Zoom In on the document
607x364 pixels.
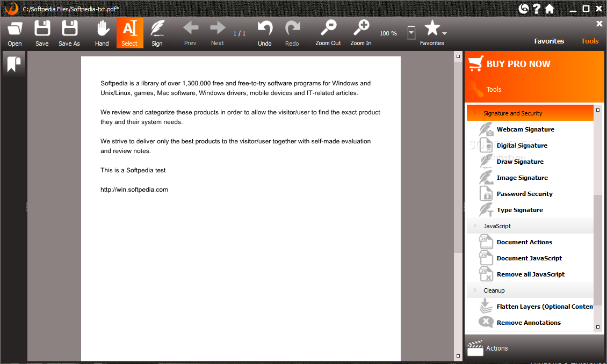(361, 33)
